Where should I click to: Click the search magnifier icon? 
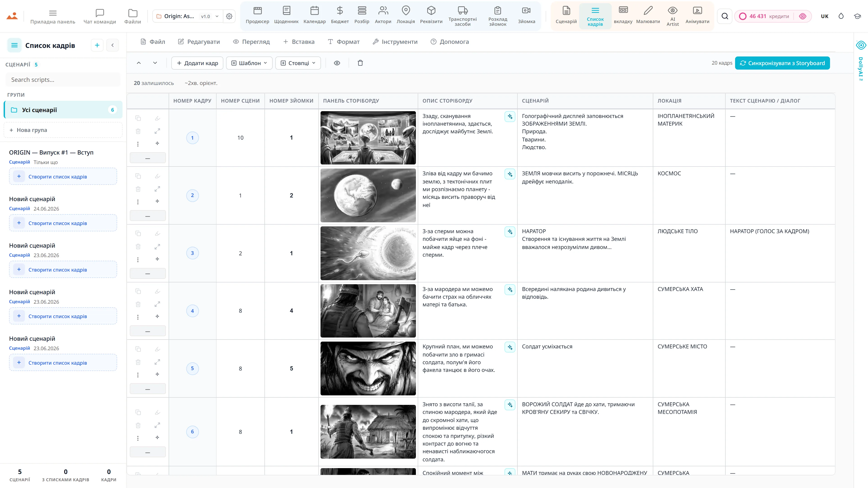pos(725,16)
